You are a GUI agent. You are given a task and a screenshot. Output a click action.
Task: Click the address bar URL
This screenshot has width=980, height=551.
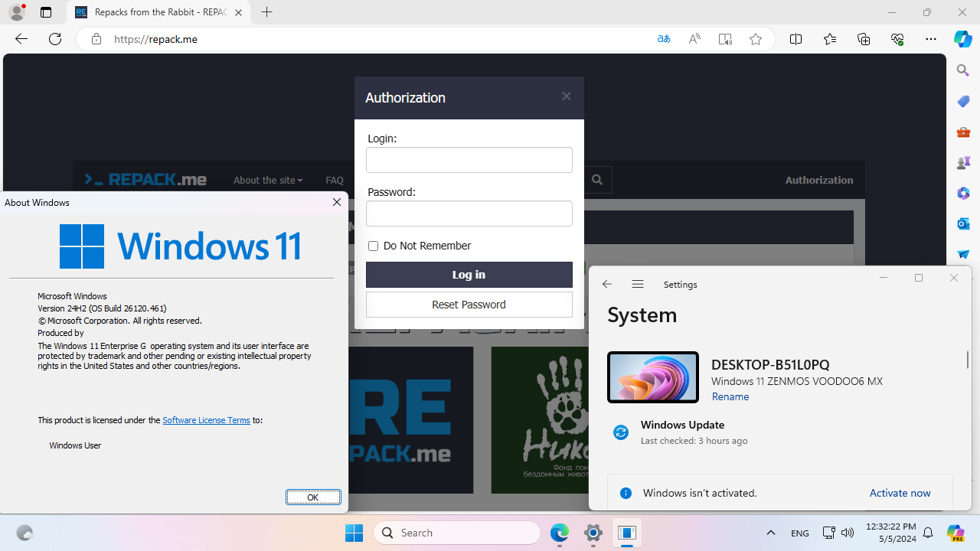click(156, 39)
